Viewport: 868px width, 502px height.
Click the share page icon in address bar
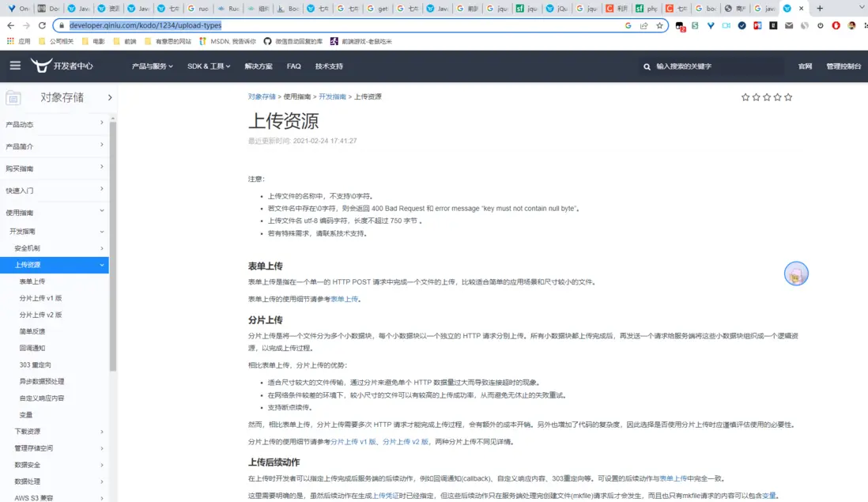click(x=643, y=25)
